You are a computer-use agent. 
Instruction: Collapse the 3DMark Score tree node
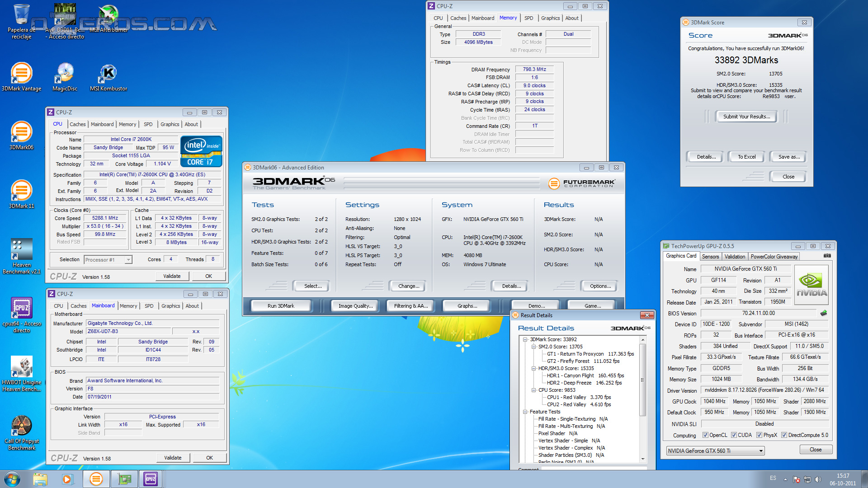pos(525,339)
